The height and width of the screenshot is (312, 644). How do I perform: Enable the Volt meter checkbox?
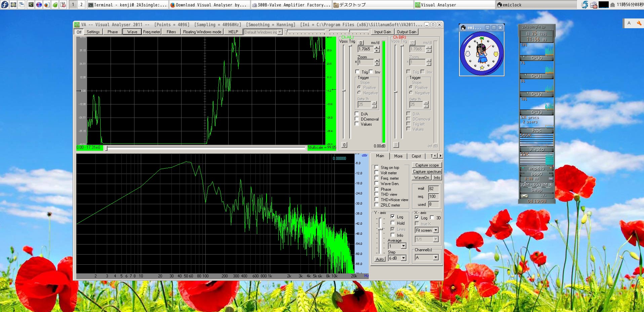(x=377, y=173)
